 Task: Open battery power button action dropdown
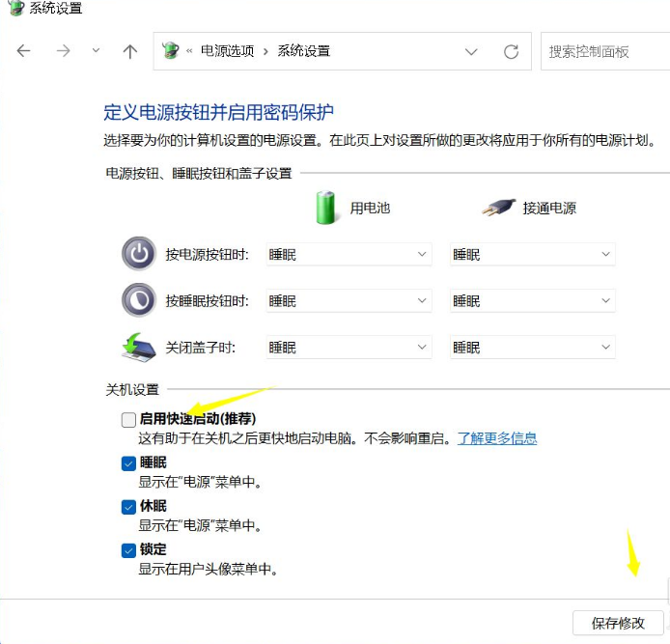pyautogui.click(x=348, y=254)
